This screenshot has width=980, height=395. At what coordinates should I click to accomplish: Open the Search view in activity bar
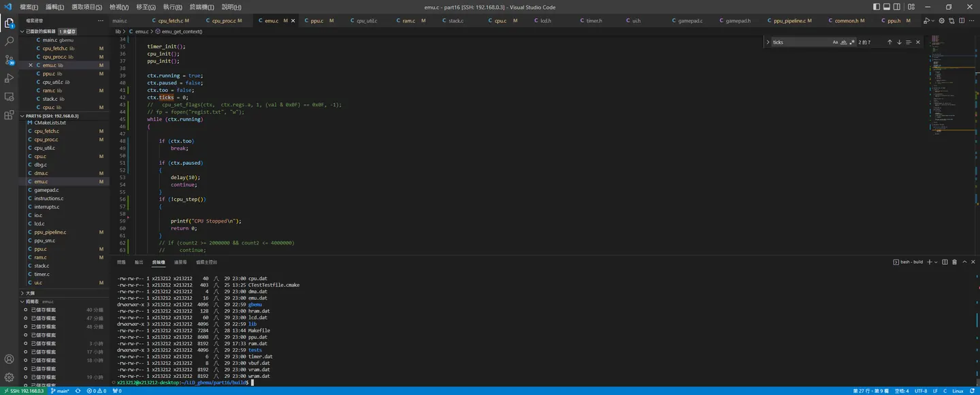click(9, 42)
